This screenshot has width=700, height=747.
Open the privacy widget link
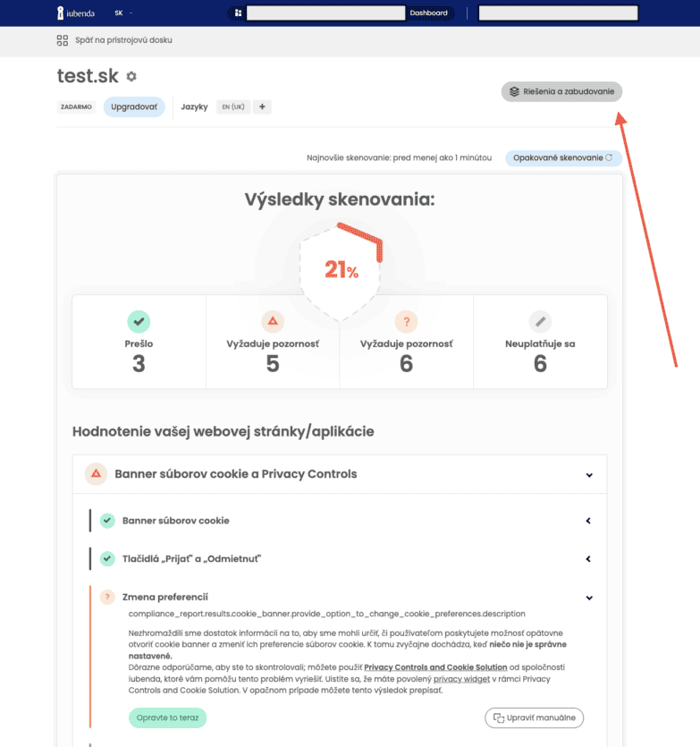click(x=463, y=680)
